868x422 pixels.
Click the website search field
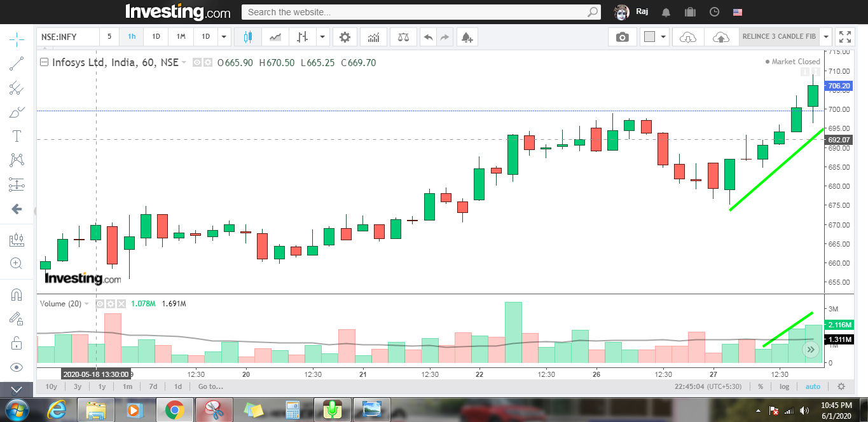(420, 12)
